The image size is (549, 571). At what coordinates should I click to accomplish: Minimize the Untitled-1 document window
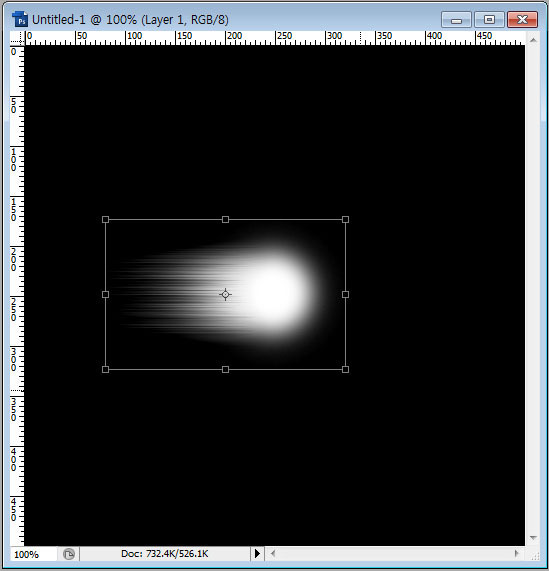(456, 19)
